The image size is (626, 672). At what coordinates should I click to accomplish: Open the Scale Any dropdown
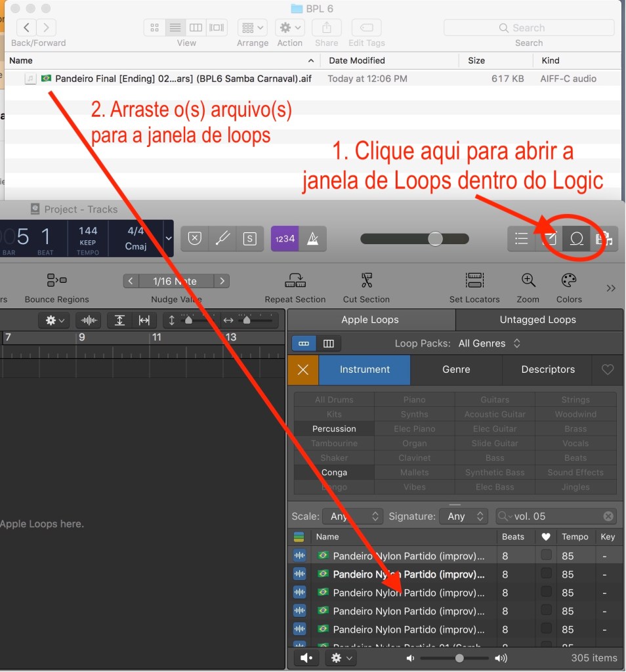(352, 516)
